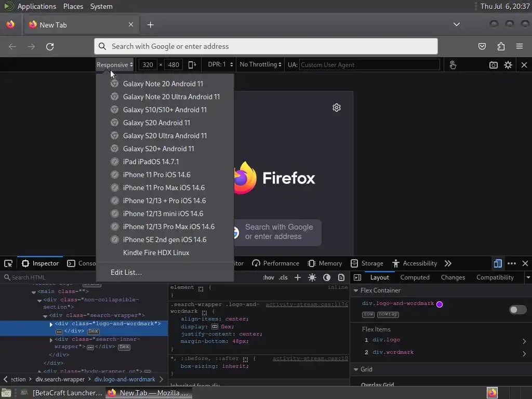Open DPR device pixel ratio dropdown

[x=220, y=64]
